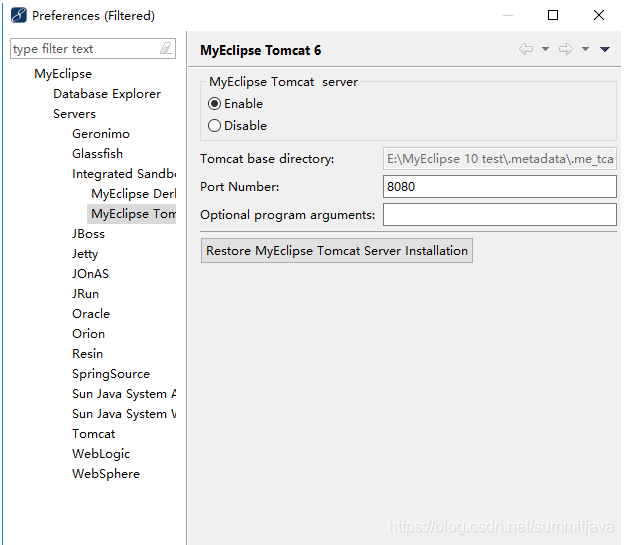
Task: Open JOnAS server preferences
Action: [90, 274]
